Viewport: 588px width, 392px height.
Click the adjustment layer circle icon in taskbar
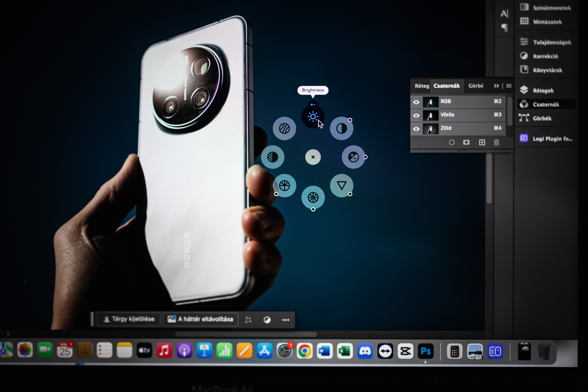(267, 320)
